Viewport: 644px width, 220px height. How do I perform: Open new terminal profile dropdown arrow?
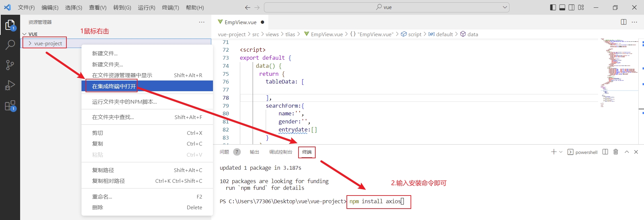coord(561,152)
